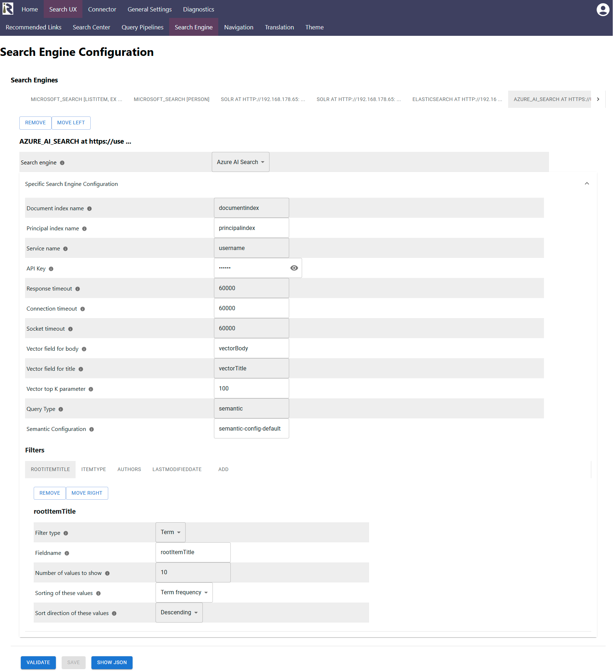
Task: Select MICROSOFT_SEARCH [LISTITEM engine tab
Action: (x=76, y=99)
